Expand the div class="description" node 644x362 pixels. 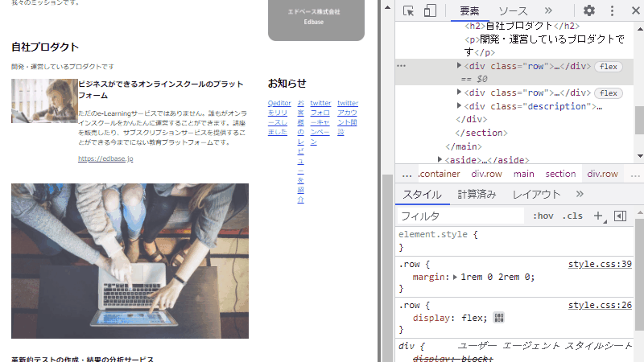(459, 106)
